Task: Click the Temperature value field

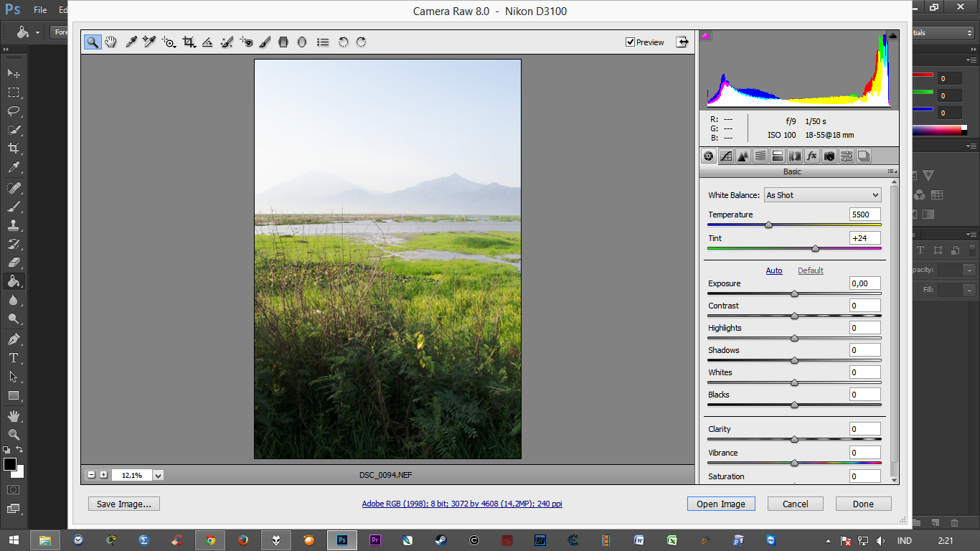Action: click(864, 215)
